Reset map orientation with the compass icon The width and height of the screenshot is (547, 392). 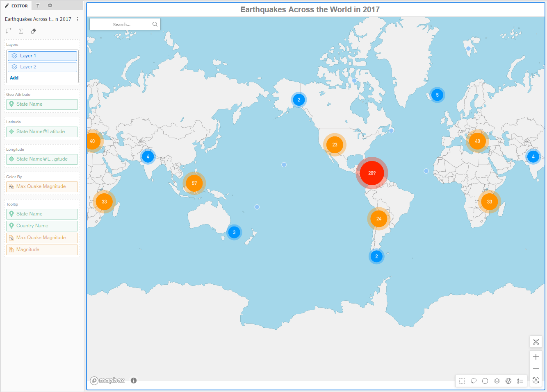click(536, 380)
